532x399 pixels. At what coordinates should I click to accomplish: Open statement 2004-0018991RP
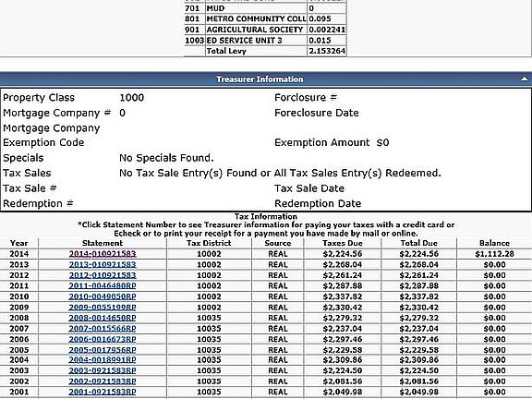[x=103, y=360]
